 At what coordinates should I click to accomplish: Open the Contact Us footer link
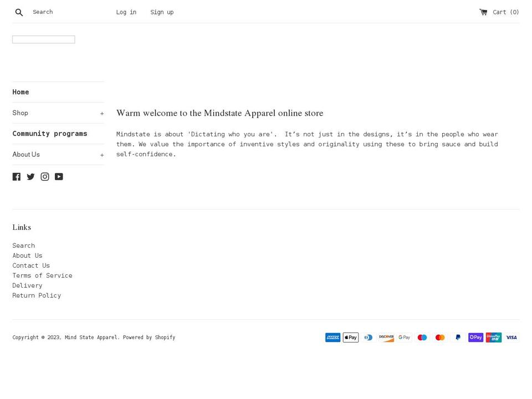(31, 265)
